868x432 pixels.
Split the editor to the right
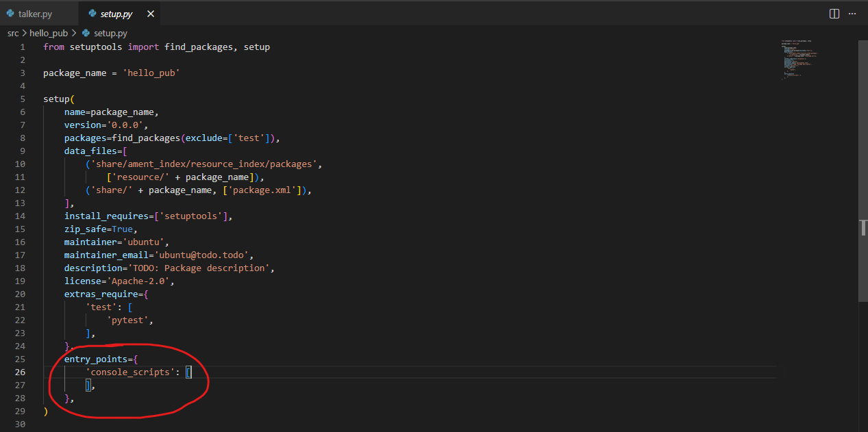pos(834,14)
